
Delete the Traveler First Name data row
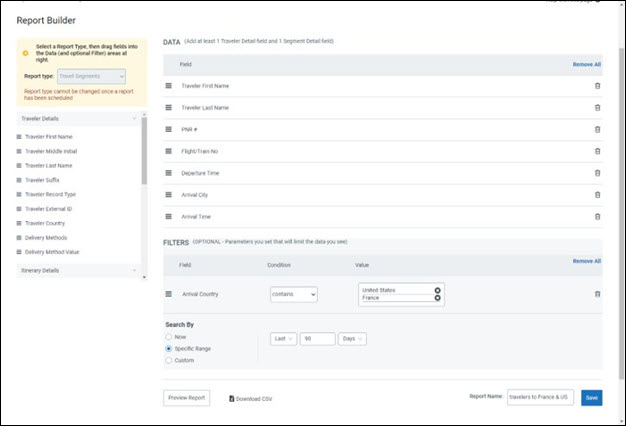pos(597,85)
